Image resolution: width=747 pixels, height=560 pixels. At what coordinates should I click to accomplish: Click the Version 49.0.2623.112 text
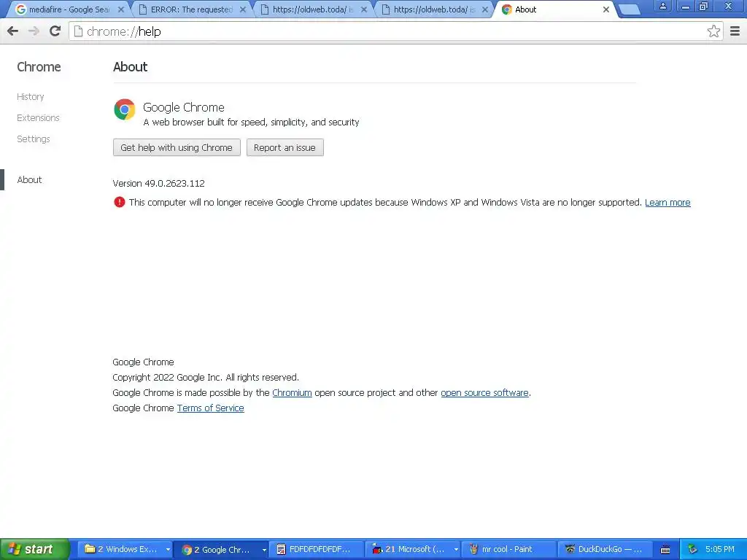pyautogui.click(x=158, y=183)
